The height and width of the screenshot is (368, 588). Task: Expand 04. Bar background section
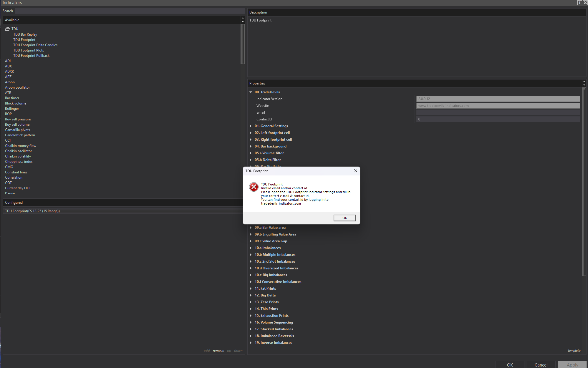pyautogui.click(x=251, y=146)
